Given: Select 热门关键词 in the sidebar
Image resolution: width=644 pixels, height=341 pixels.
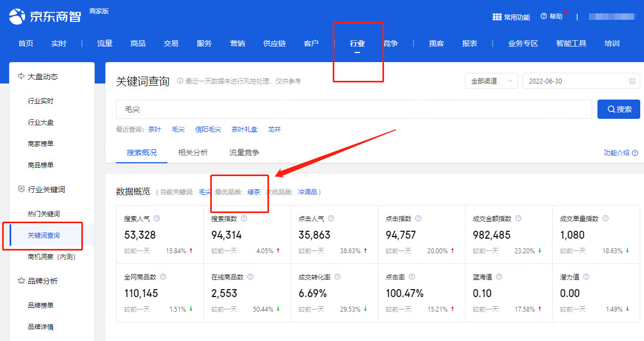Looking at the screenshot, I should 44,214.
